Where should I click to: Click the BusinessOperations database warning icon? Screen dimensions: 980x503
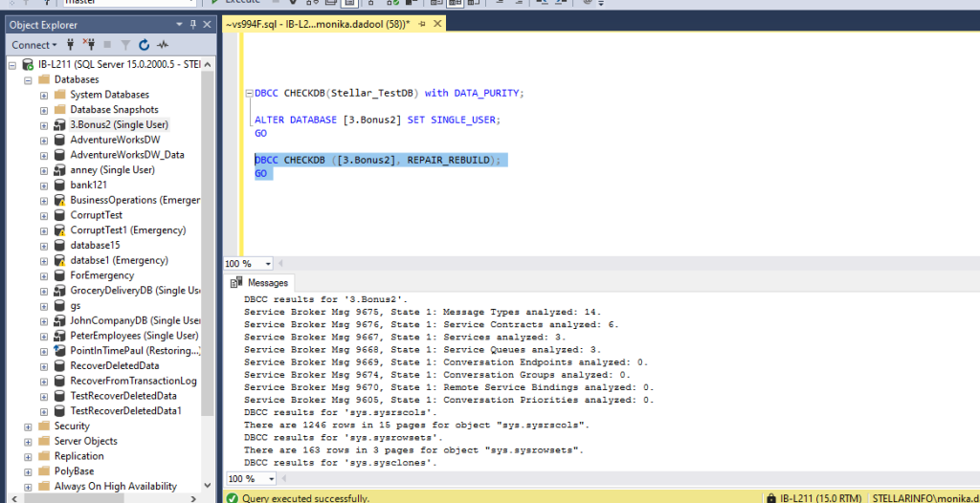click(60, 200)
